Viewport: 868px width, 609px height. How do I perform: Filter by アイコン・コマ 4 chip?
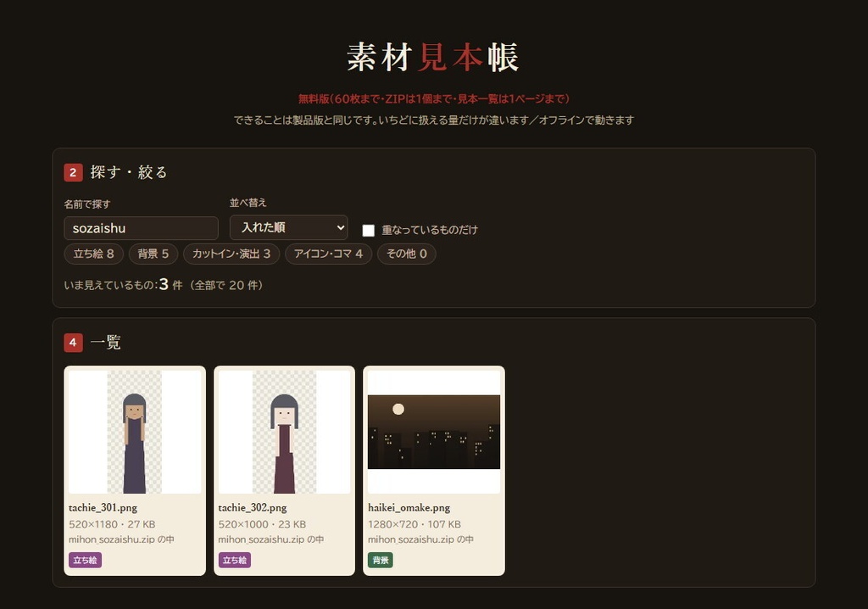(x=328, y=254)
